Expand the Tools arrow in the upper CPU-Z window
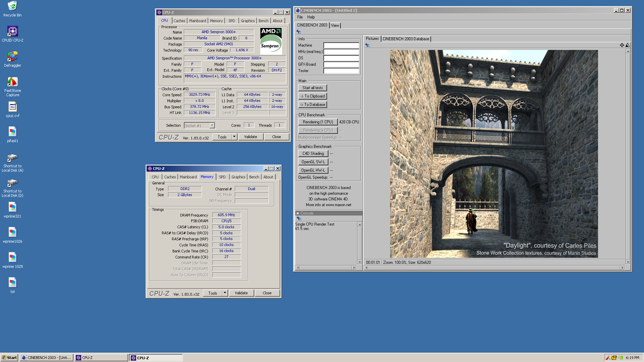 point(234,137)
